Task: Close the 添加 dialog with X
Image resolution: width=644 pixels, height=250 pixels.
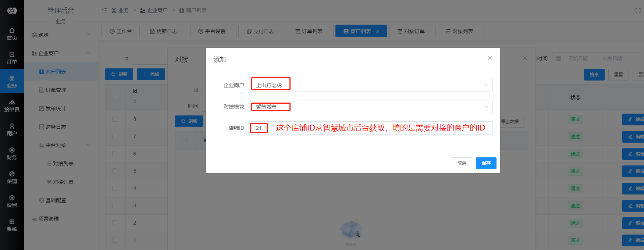Action: 490,58
